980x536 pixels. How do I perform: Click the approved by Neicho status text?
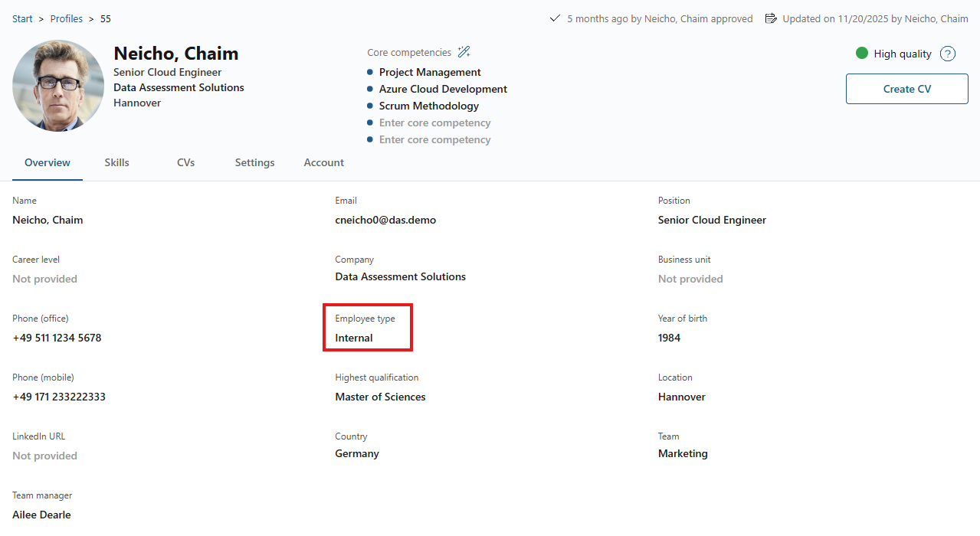click(660, 18)
